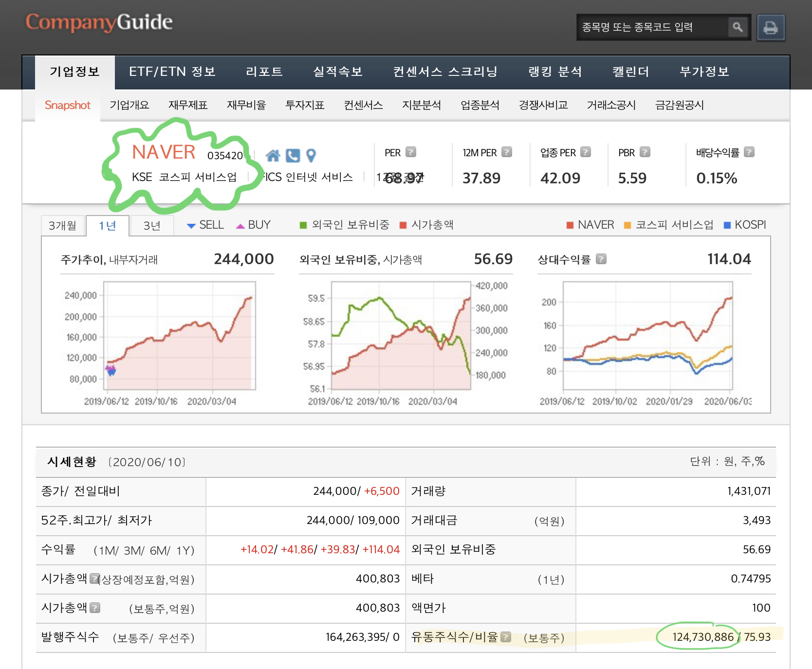Viewport: 812px width, 669px height.
Task: Open PBR help question icon
Action: (x=645, y=152)
